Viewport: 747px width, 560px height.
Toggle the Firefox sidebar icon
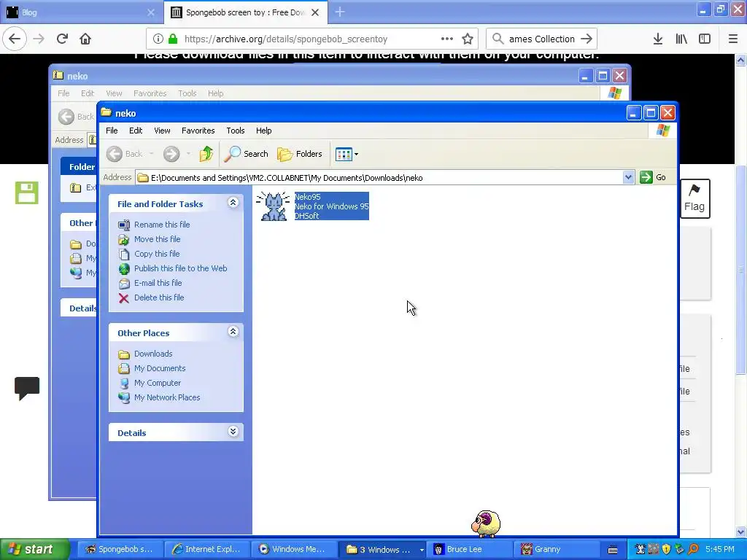pyautogui.click(x=705, y=39)
